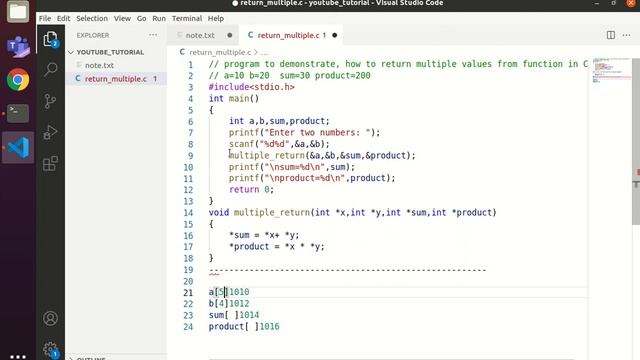640x360 pixels.
Task: Show applications grid in the dock
Action: (18, 356)
